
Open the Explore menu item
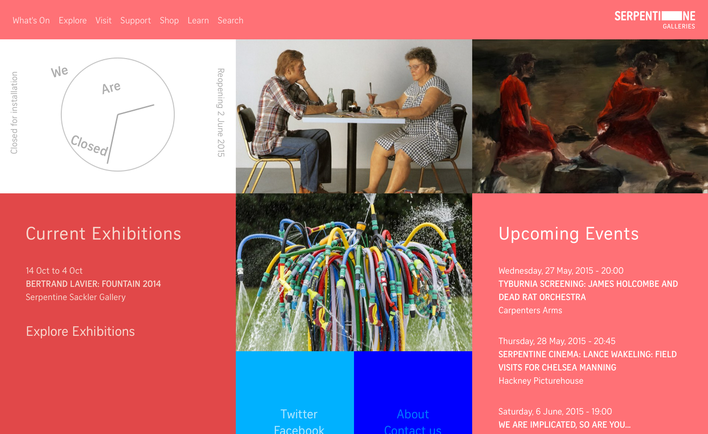[x=72, y=20]
